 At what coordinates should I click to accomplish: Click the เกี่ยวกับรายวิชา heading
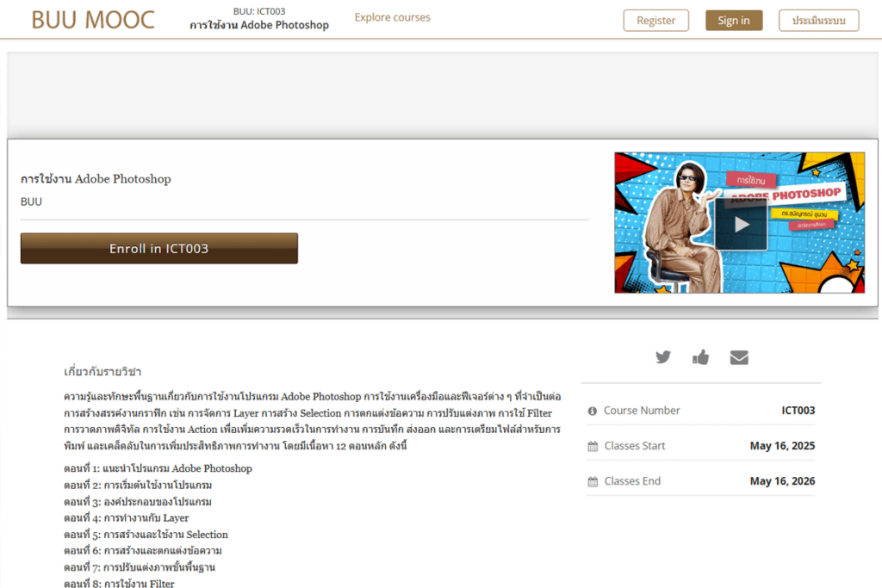pyautogui.click(x=102, y=372)
